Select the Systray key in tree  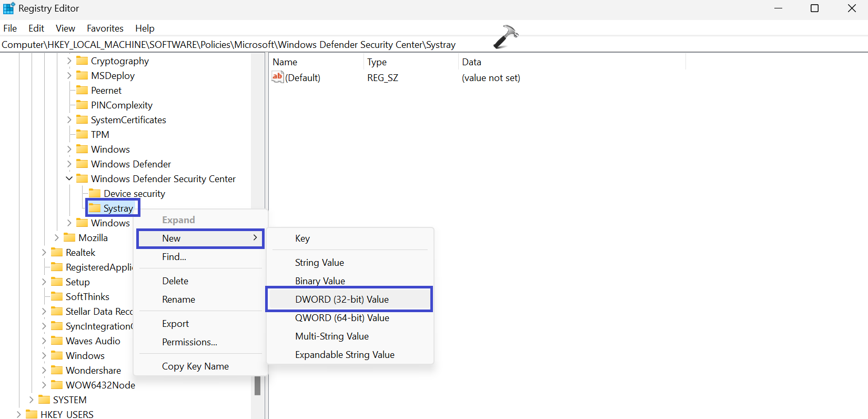click(x=118, y=208)
